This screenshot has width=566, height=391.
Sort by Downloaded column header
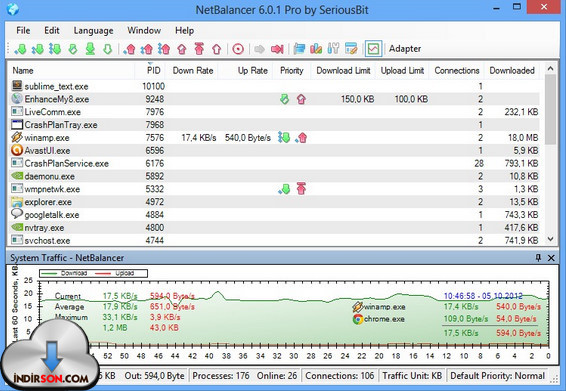pyautogui.click(x=512, y=70)
